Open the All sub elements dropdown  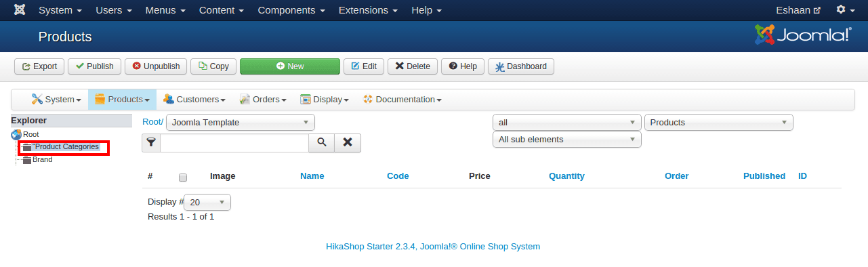coord(566,140)
